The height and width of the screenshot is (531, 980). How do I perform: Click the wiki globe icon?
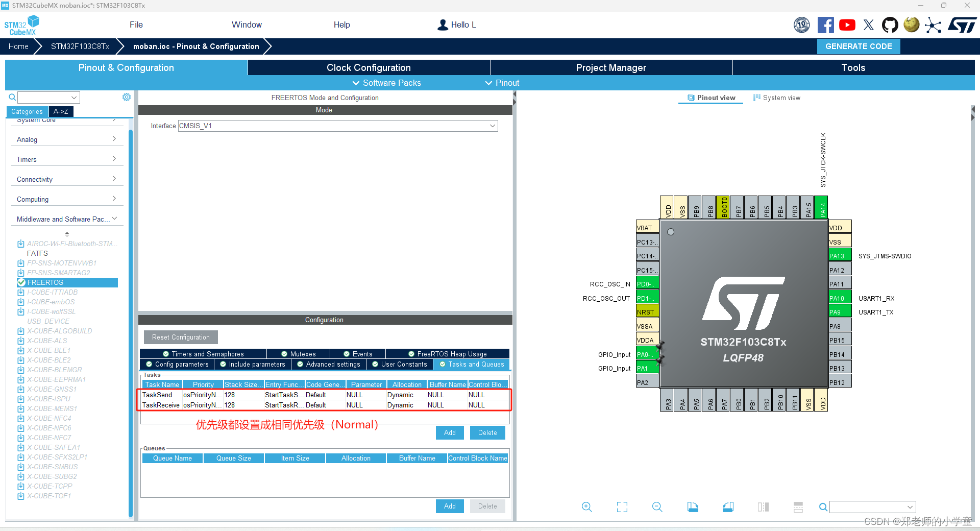pos(911,25)
